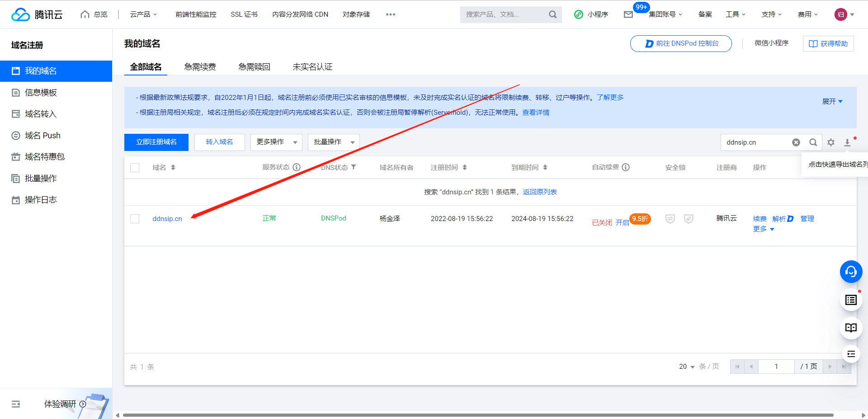Tick the ddnsip.cn row checkbox
The width and height of the screenshot is (868, 419).
135,219
